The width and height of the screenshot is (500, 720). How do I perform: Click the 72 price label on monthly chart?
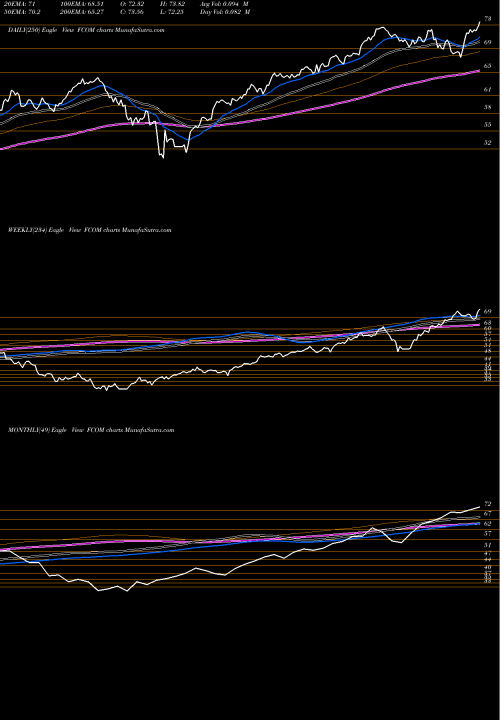(x=488, y=504)
